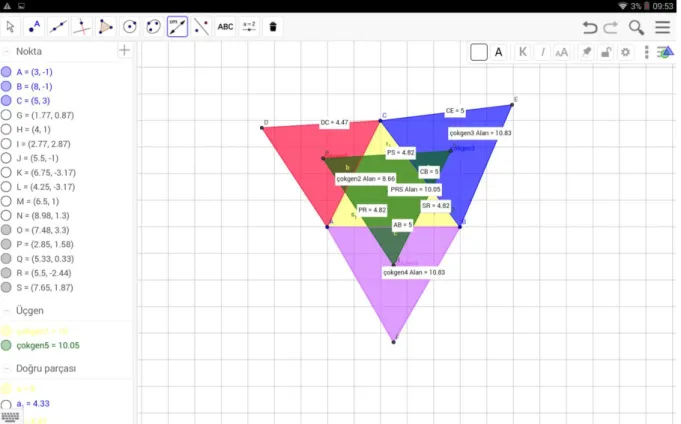This screenshot has height=424, width=681.
Task: Select the çokgen2 Alan = 8.66 label
Action: pyautogui.click(x=366, y=179)
